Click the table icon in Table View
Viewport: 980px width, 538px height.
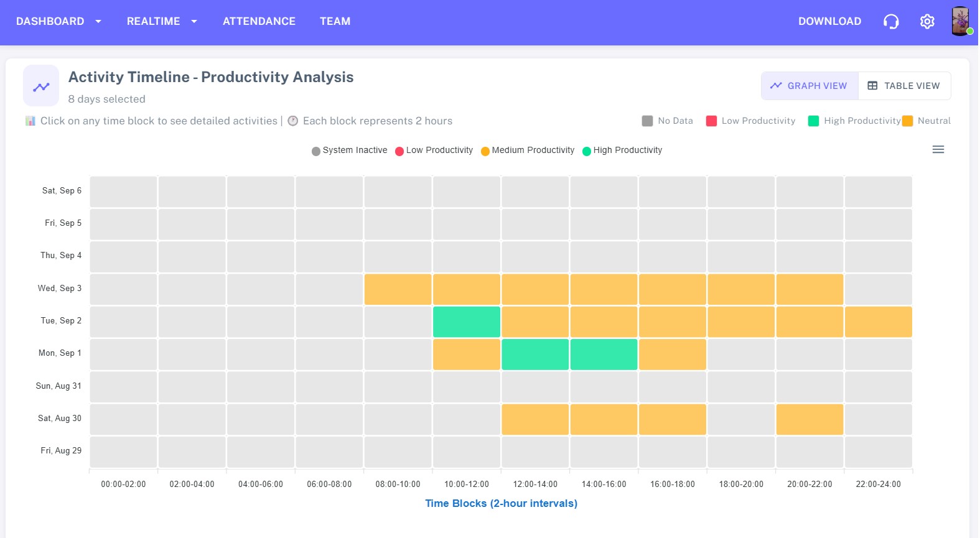click(x=872, y=86)
